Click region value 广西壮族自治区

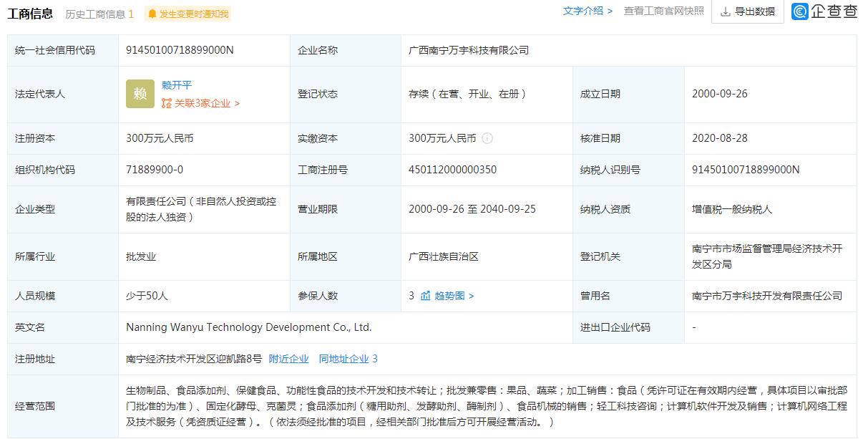[x=443, y=256]
